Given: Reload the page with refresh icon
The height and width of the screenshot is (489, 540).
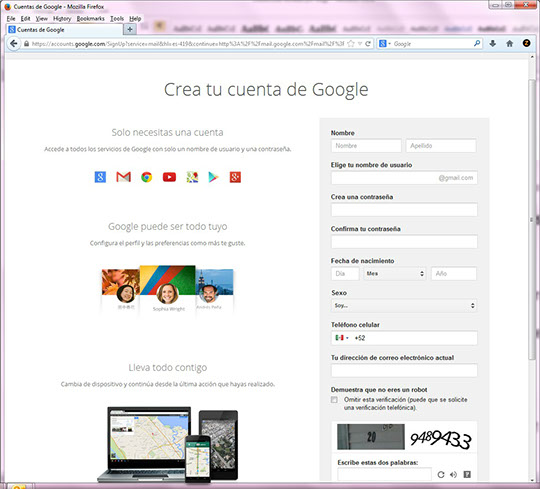Looking at the screenshot, I should coord(368,44).
